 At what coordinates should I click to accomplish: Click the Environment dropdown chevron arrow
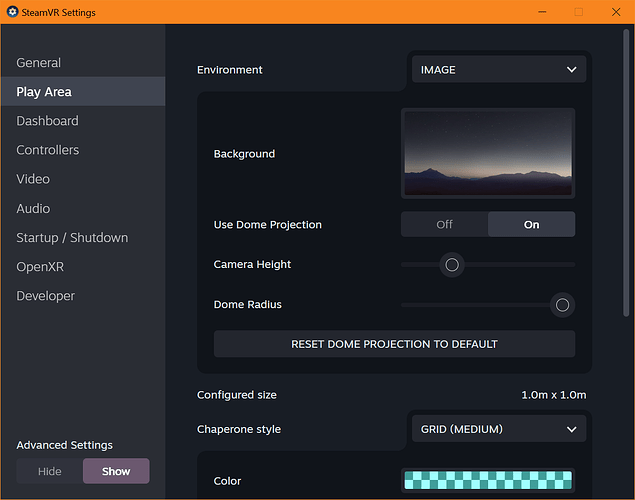(571, 70)
